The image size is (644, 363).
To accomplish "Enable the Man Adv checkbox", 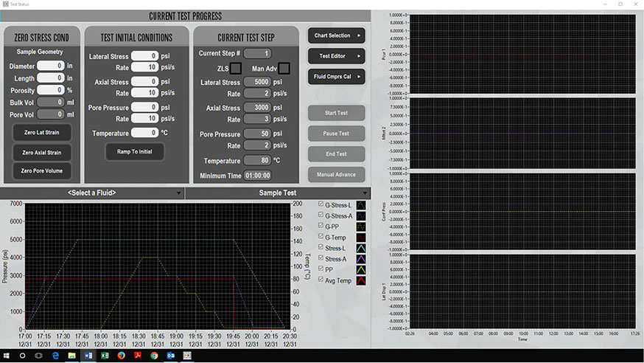I will 284,68.
